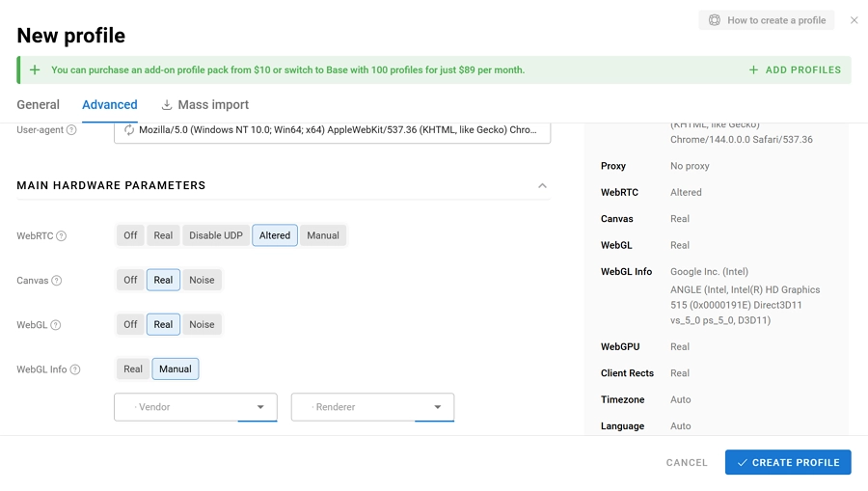Click the User-agent help question icon

pyautogui.click(x=71, y=130)
